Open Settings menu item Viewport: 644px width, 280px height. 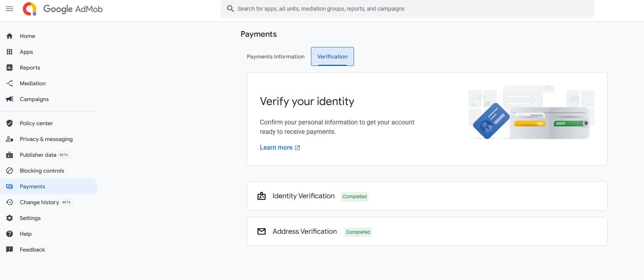click(49, 218)
